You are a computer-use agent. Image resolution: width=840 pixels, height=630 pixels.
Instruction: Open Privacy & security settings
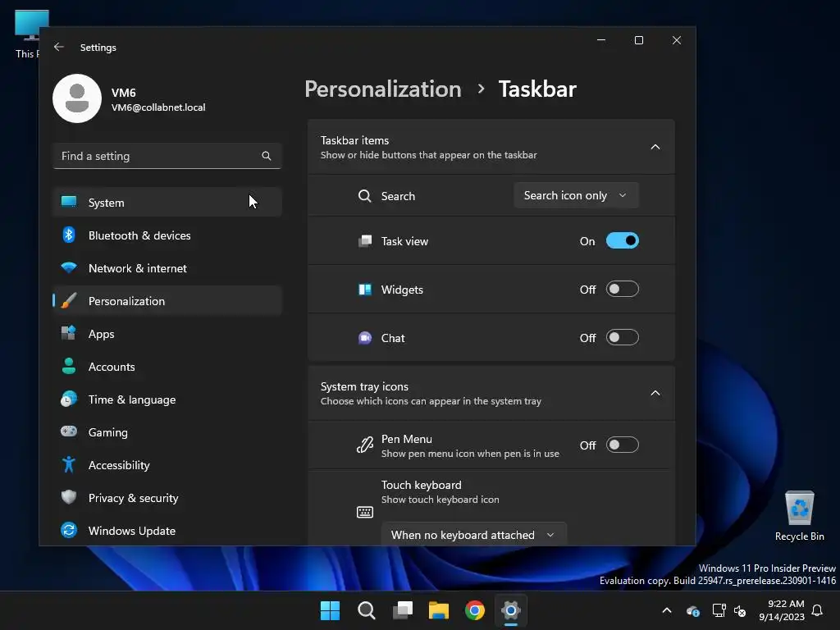click(167, 497)
